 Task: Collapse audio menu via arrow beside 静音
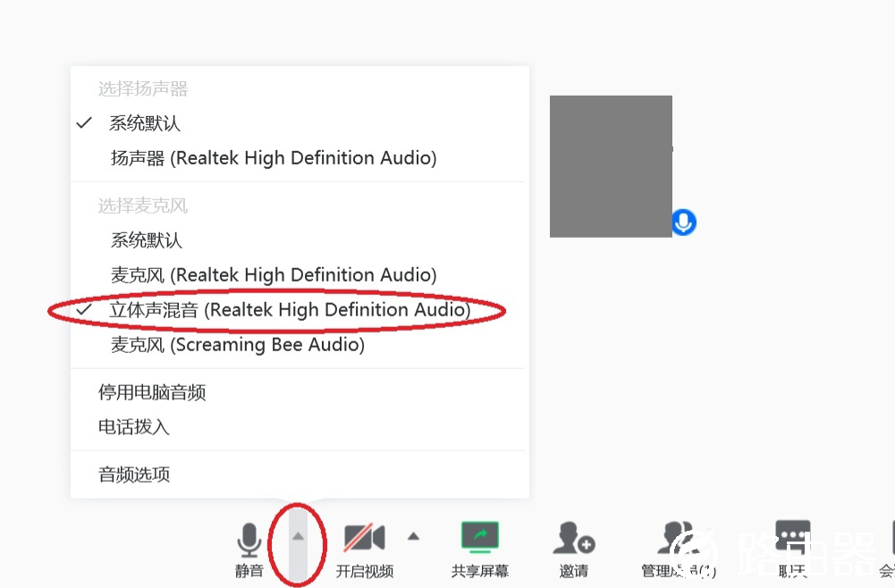coord(299,537)
